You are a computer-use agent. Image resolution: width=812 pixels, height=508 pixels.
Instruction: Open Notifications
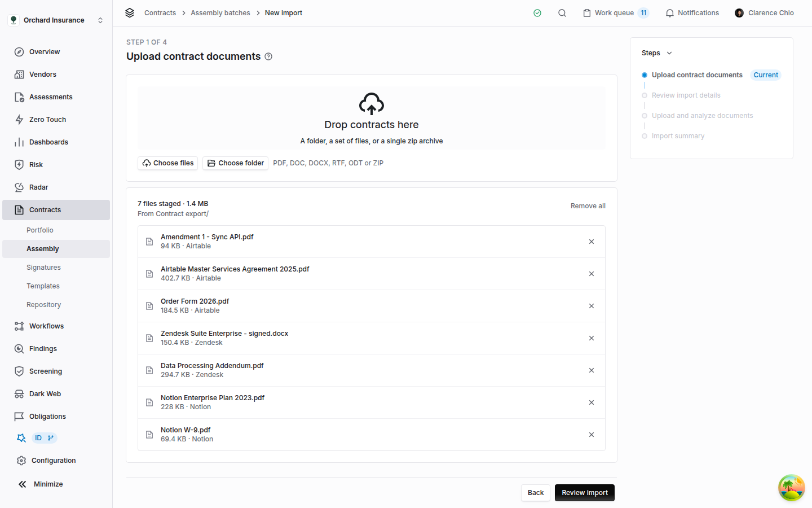coord(692,13)
